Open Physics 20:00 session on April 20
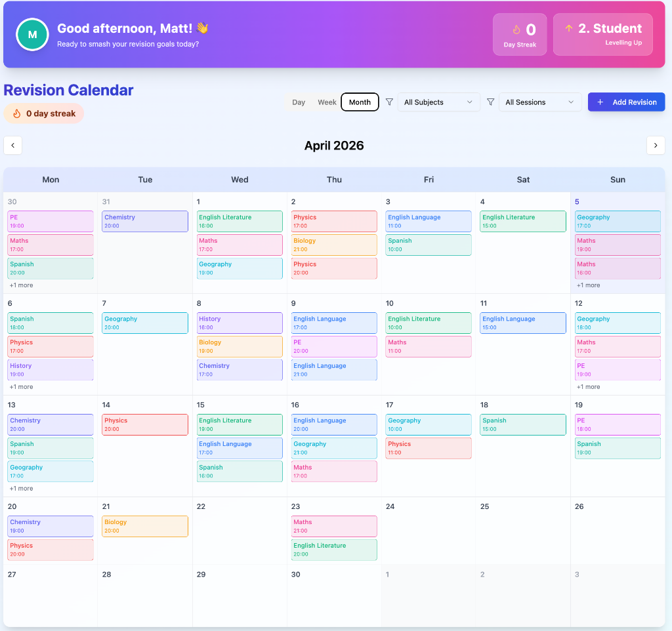 pos(51,550)
